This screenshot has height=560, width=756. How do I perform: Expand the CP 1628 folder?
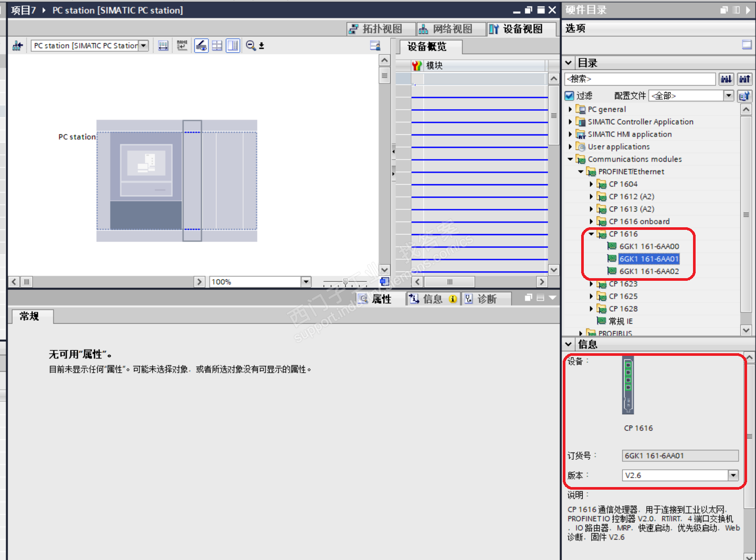[x=591, y=309]
